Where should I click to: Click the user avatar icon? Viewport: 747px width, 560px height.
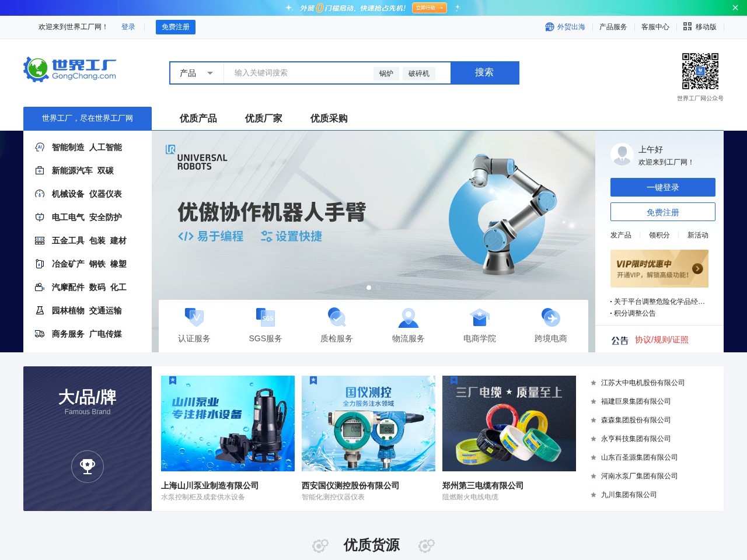click(622, 155)
